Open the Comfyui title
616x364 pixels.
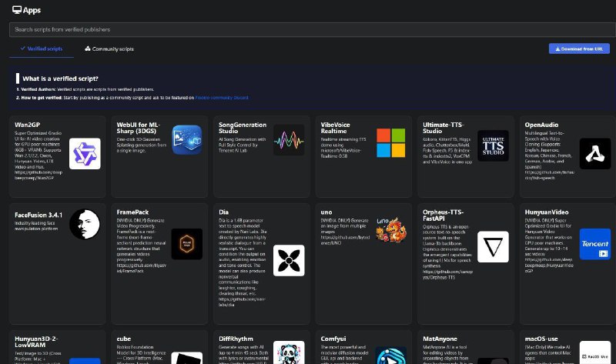[x=333, y=339]
